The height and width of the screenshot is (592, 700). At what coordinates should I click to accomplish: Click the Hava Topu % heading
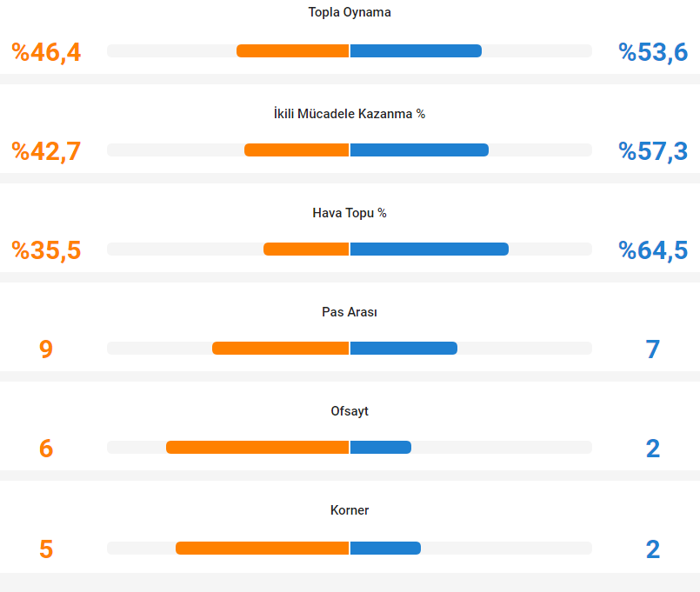350,213
